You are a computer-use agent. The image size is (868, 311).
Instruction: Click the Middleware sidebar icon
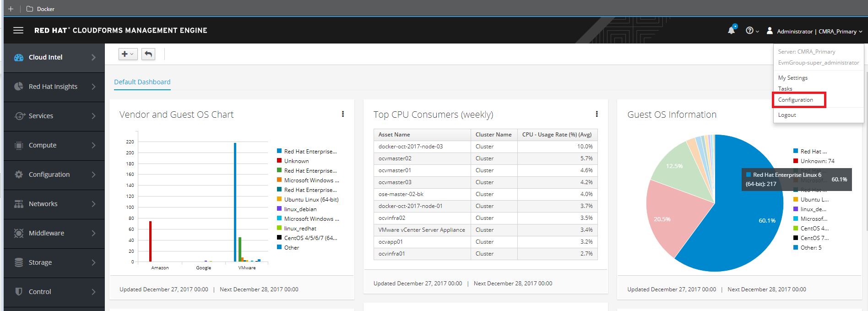tap(19, 233)
